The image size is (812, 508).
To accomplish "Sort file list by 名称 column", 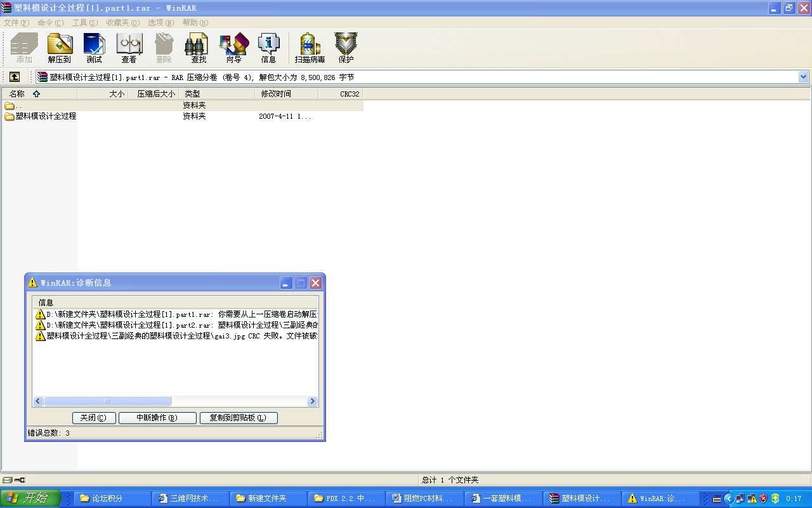I will [39, 94].
